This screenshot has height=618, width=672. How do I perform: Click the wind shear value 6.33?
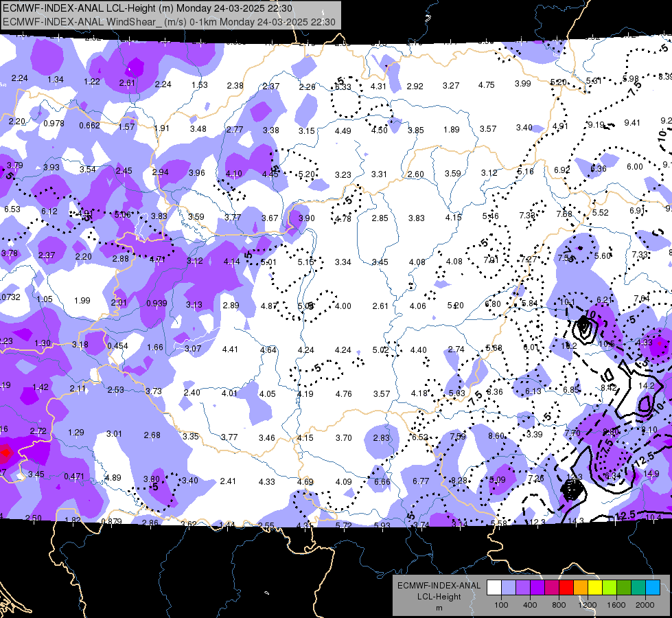coord(343,87)
